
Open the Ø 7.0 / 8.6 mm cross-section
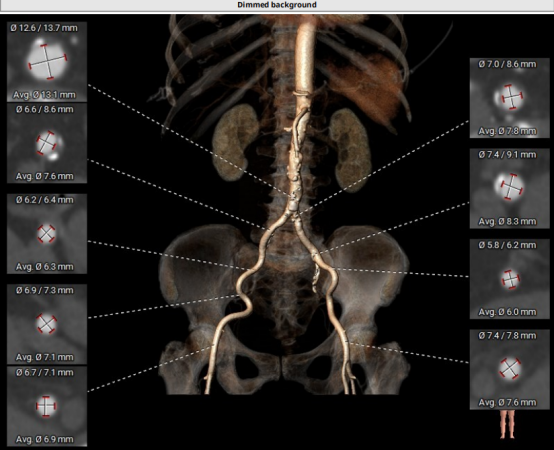click(509, 98)
